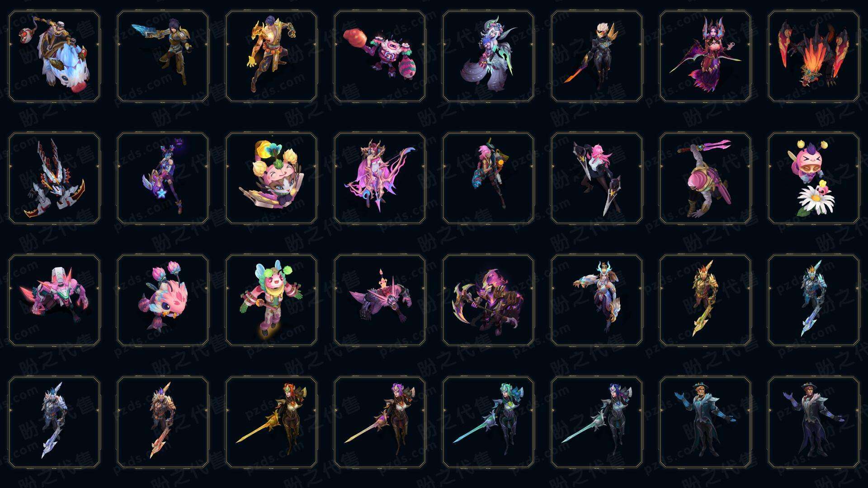Select the purple-winged horned sorceress skin

pos(705,56)
